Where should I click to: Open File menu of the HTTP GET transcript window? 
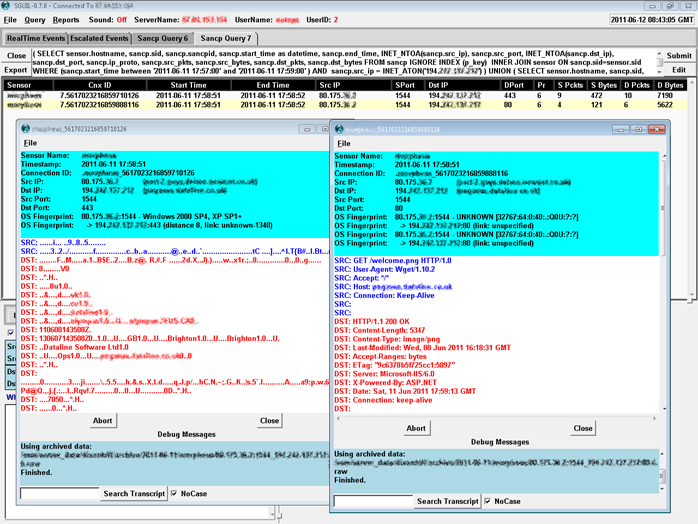click(343, 143)
